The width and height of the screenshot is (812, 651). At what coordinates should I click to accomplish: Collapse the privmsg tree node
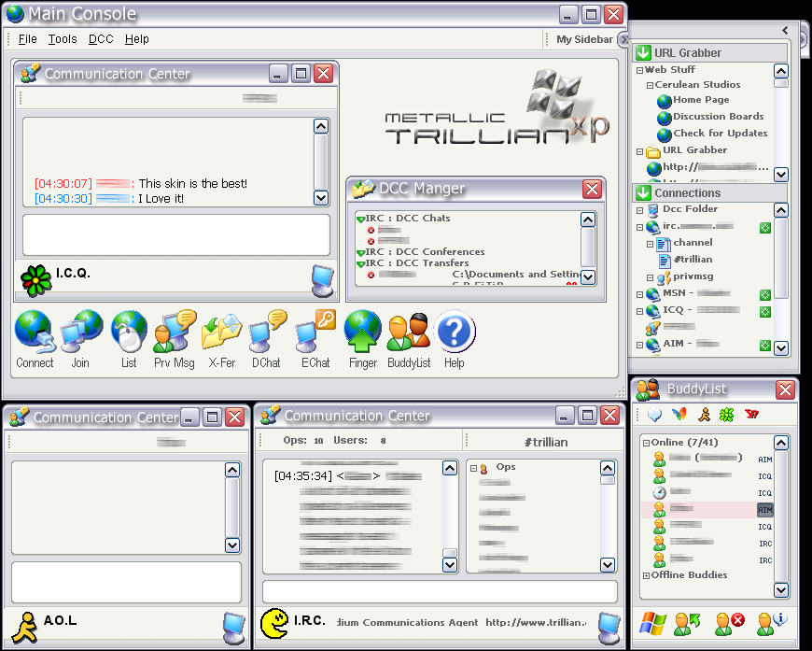[x=650, y=277]
